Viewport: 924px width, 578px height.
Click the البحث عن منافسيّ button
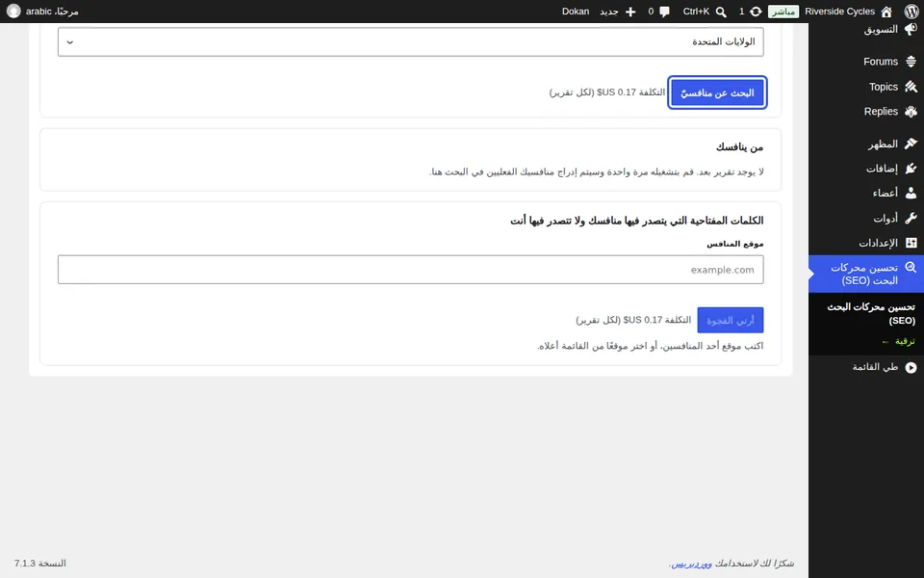717,92
